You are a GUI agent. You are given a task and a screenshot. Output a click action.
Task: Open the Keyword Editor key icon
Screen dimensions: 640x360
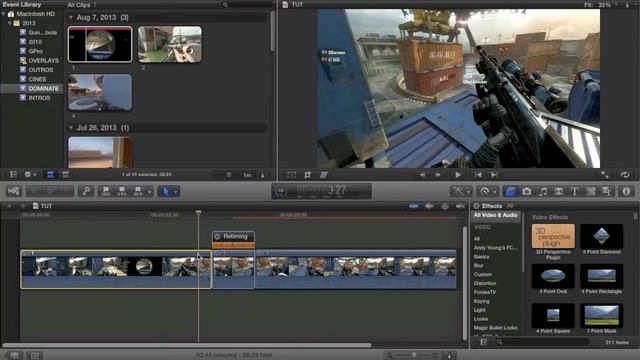click(x=86, y=191)
